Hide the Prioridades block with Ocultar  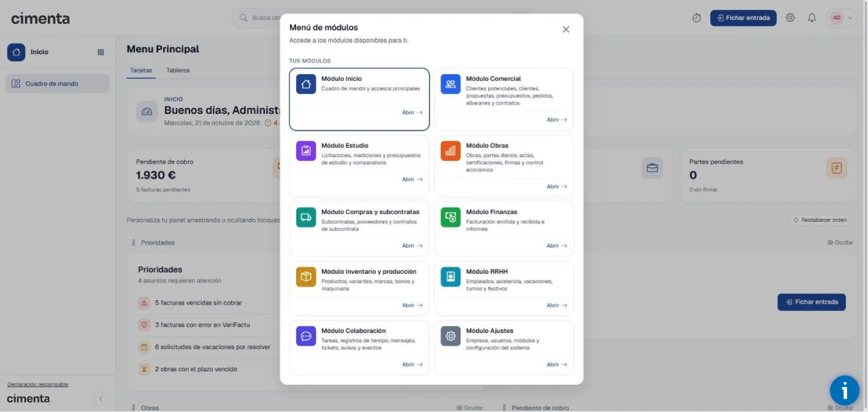(840, 243)
